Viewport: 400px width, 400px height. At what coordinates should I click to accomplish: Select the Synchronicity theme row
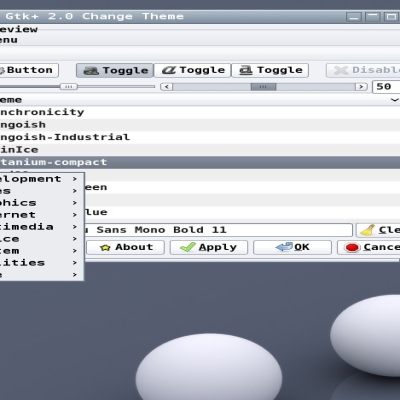click(x=200, y=112)
